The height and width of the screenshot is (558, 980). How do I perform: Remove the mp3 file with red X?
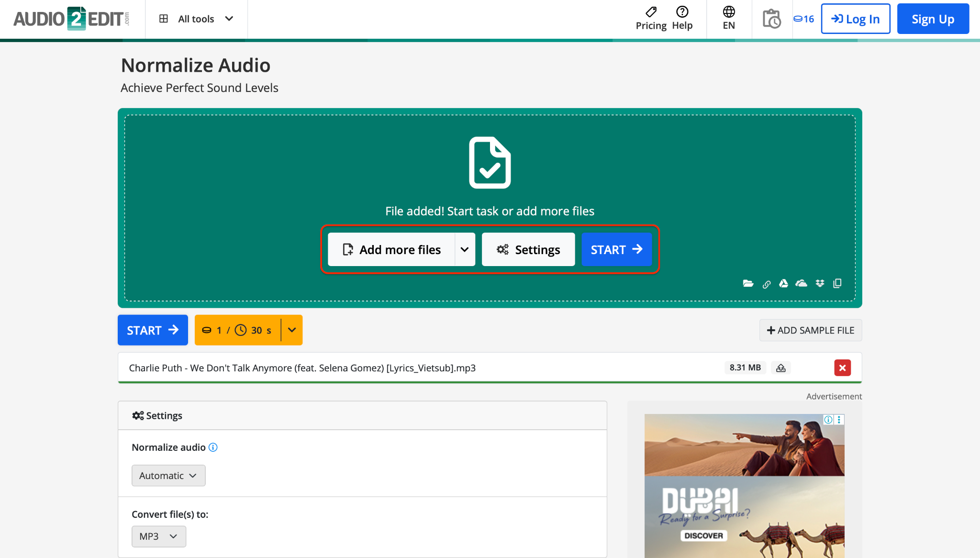[x=843, y=368]
